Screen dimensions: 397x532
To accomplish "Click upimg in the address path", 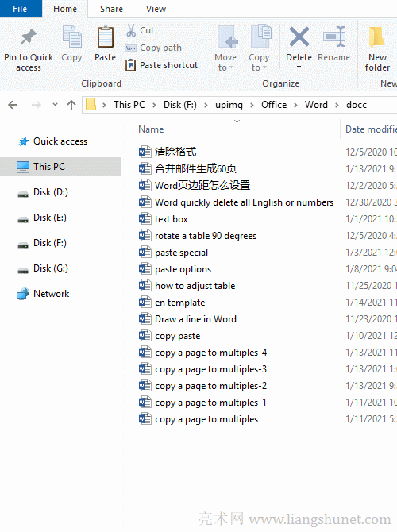I will tap(229, 105).
